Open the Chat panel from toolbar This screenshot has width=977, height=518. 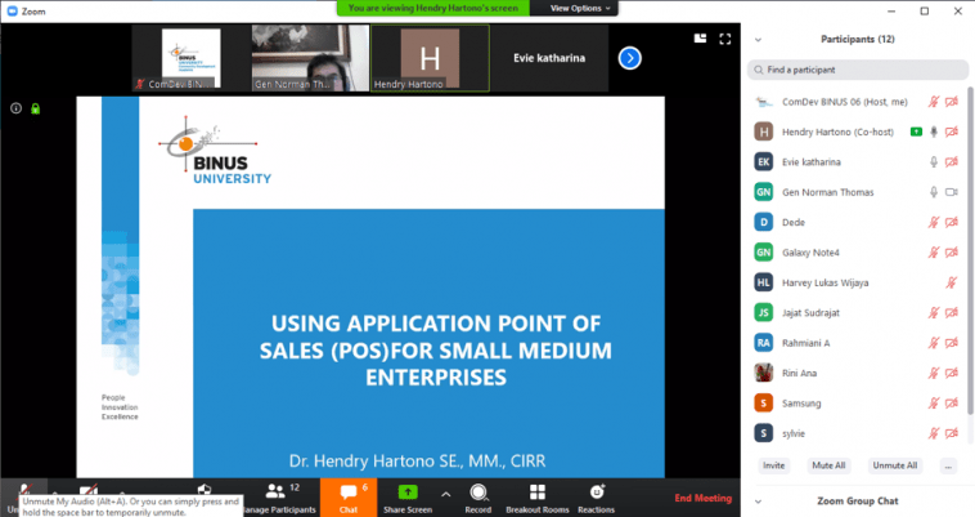coord(349,498)
